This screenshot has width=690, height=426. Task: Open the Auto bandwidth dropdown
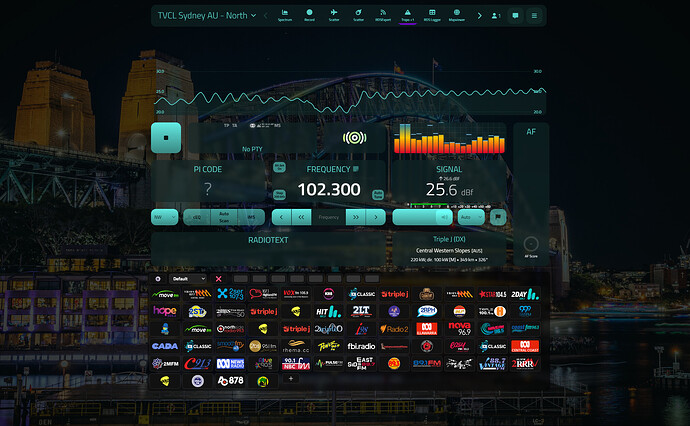point(471,217)
